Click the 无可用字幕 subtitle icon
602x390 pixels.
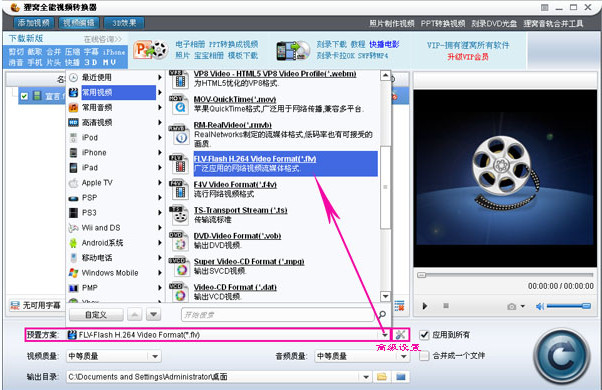coord(15,306)
